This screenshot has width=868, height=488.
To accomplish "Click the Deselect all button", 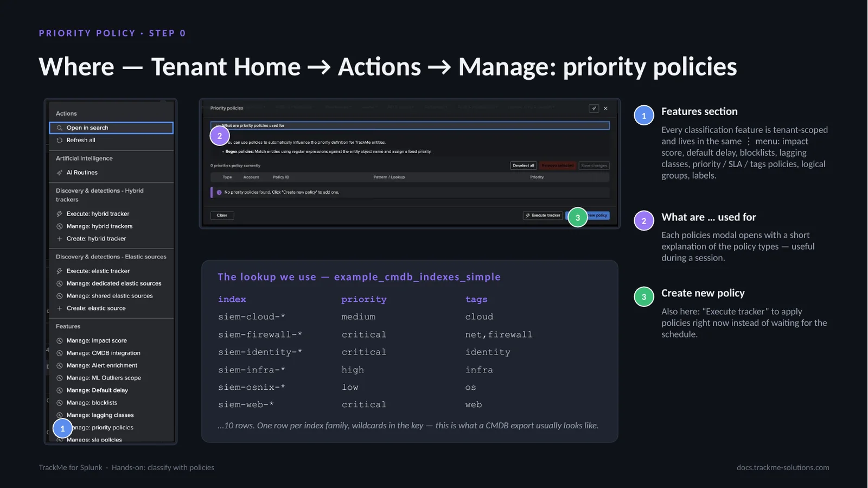I will [x=524, y=166].
